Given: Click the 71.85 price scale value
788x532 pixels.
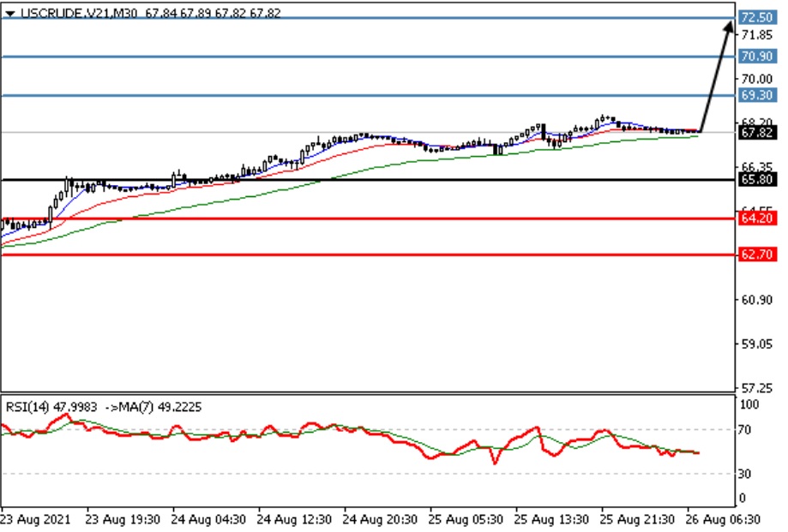Looking at the screenshot, I should click(x=757, y=35).
